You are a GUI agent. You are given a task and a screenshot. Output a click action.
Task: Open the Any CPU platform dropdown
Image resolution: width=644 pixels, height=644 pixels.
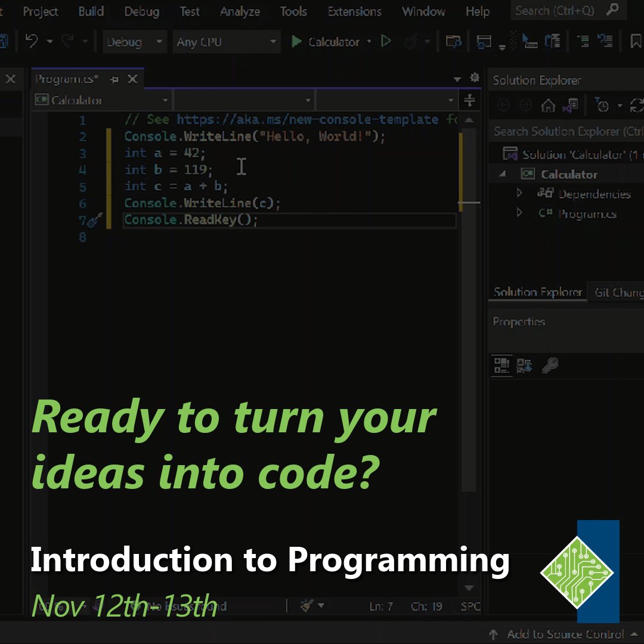227,42
